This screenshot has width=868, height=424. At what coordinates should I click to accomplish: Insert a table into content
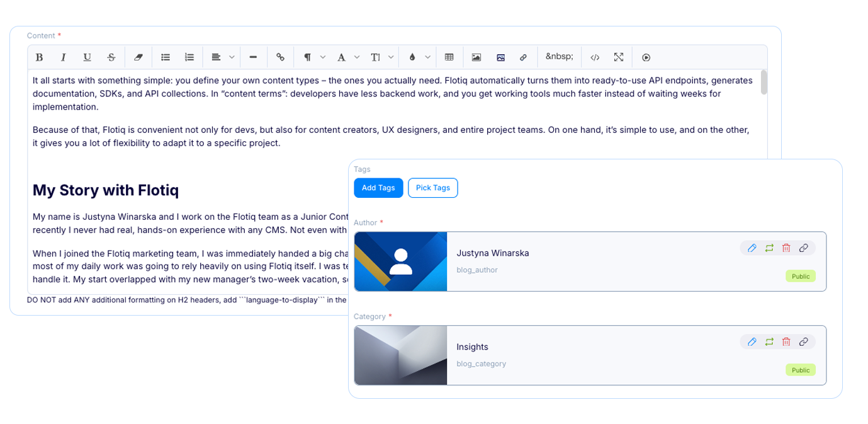click(449, 57)
